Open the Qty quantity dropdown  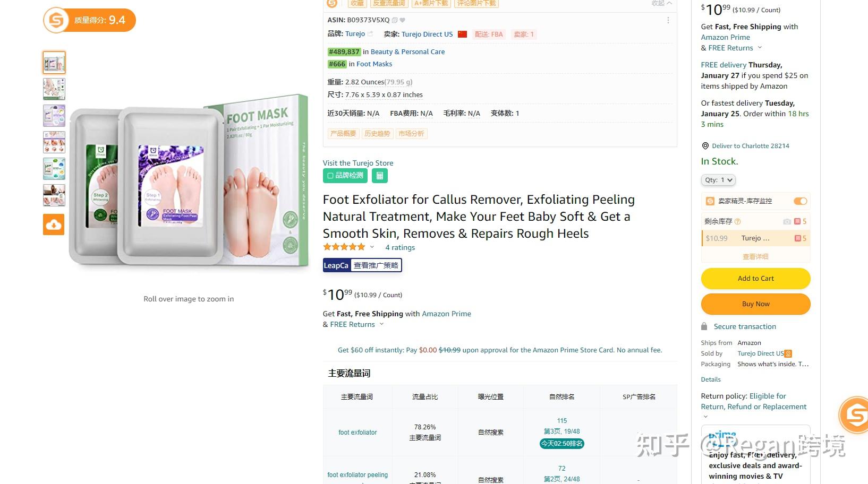coord(718,180)
